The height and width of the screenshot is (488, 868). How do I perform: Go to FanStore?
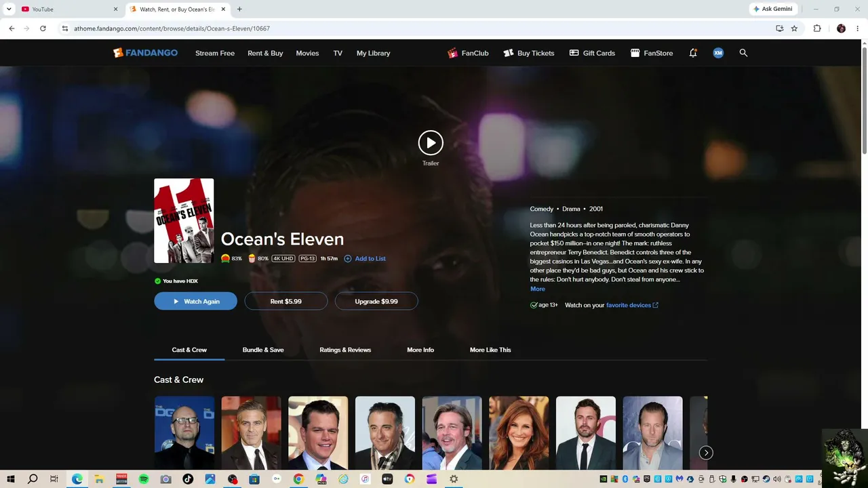(x=652, y=53)
